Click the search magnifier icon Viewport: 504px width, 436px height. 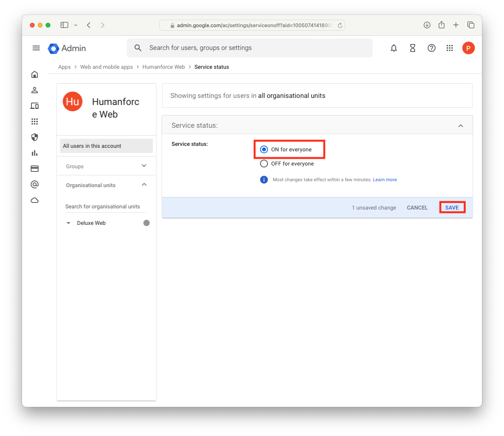[x=138, y=48]
